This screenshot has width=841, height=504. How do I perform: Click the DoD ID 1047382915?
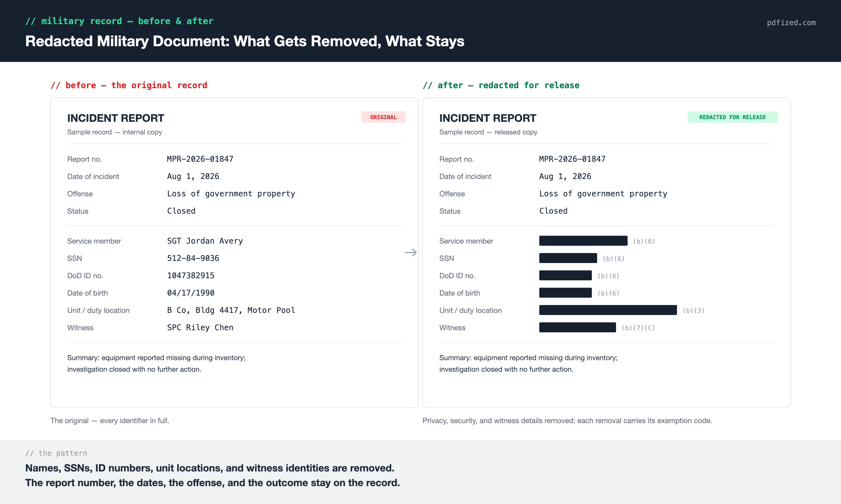click(x=191, y=275)
